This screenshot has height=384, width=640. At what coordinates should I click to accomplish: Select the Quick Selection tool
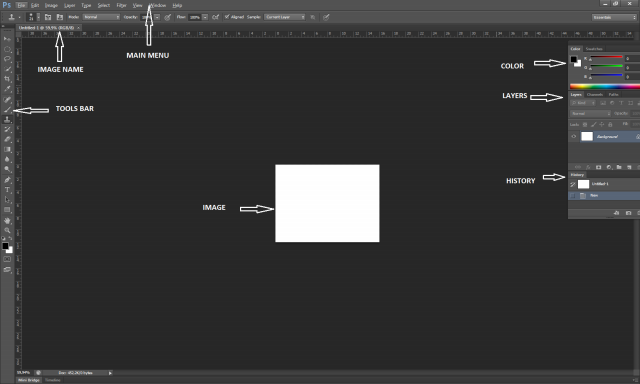click(7, 69)
